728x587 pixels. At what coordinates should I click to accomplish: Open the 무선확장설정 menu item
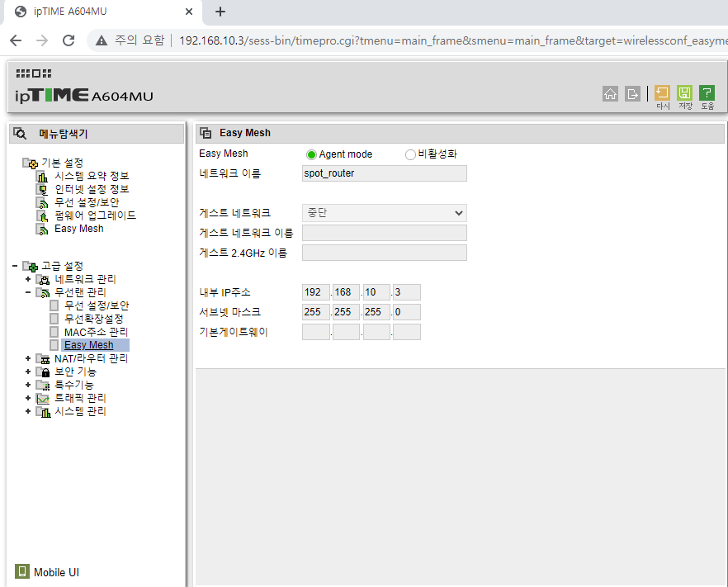(x=94, y=319)
